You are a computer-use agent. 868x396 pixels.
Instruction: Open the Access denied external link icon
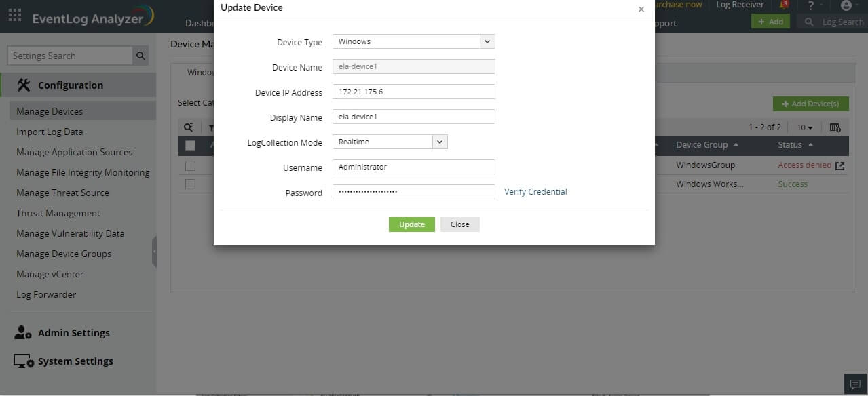pos(839,165)
